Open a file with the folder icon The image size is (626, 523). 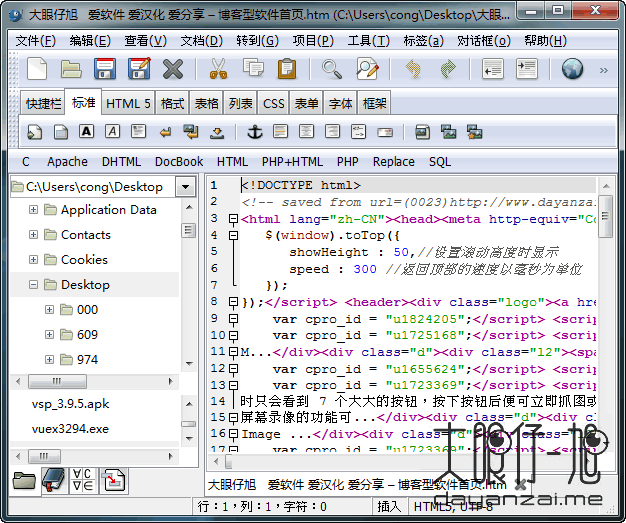(x=71, y=69)
